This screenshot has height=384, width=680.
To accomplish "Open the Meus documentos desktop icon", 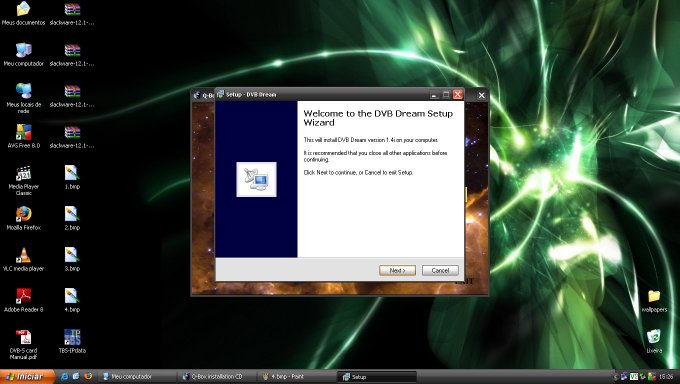I will pyautogui.click(x=23, y=13).
